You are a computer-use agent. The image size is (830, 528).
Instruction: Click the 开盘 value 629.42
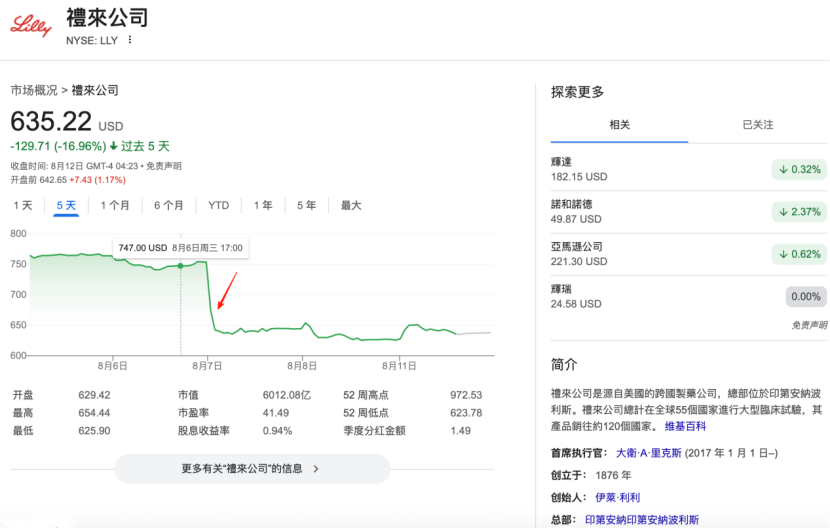pos(94,395)
